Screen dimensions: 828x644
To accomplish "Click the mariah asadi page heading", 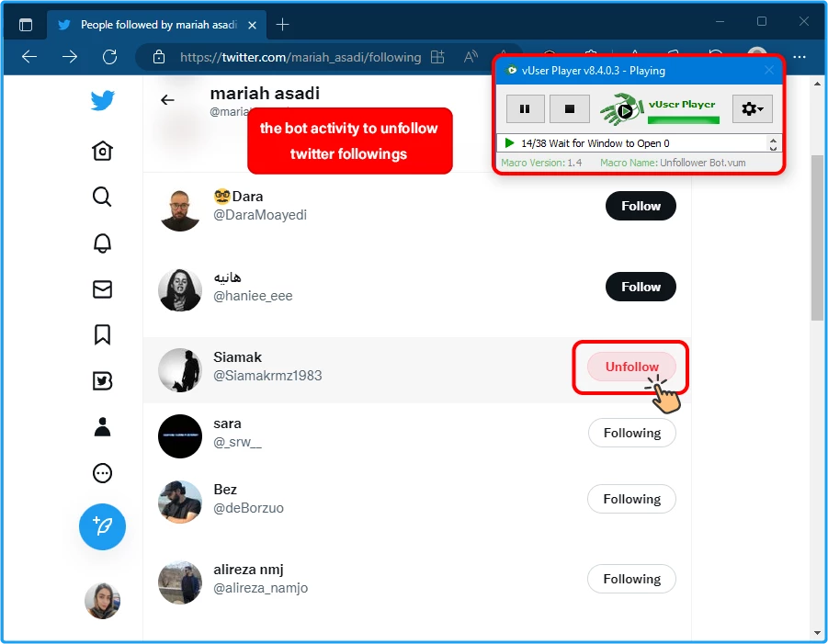I will click(x=265, y=94).
